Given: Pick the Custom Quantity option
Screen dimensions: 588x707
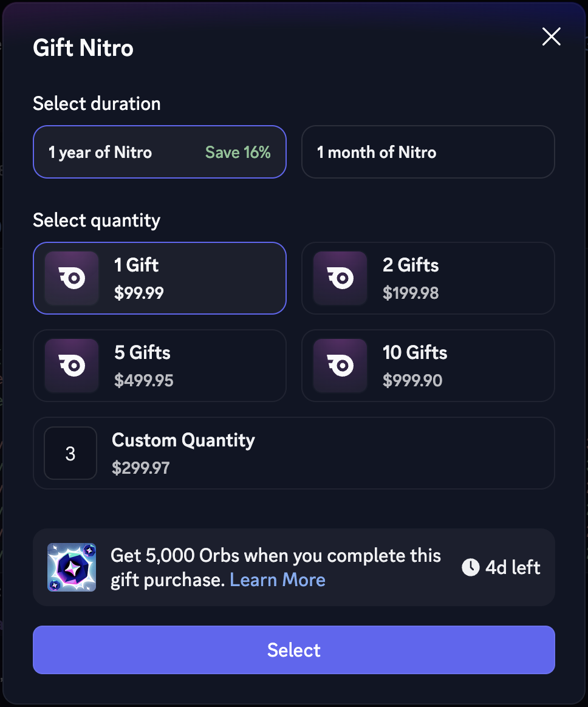Looking at the screenshot, I should [x=293, y=453].
